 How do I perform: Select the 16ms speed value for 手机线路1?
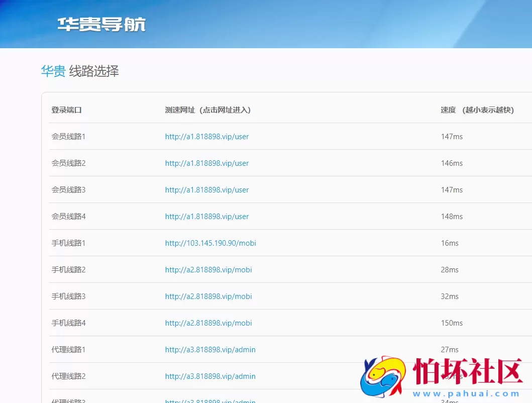(449, 243)
